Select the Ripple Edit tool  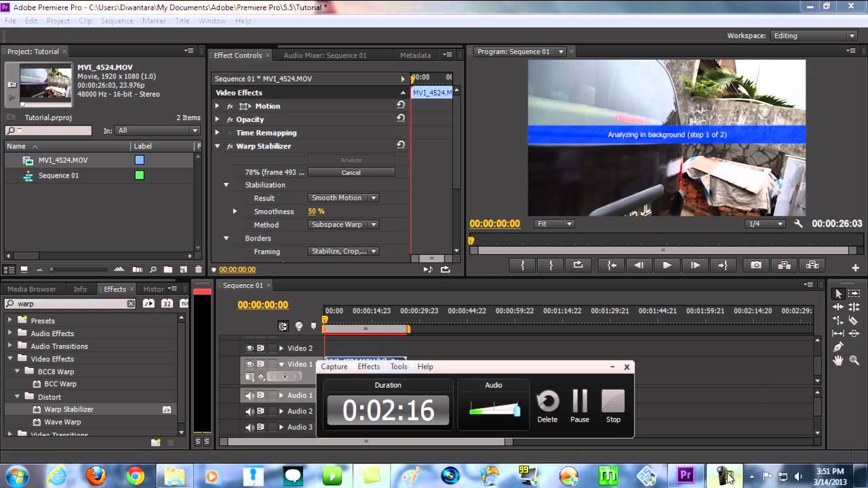pos(838,307)
